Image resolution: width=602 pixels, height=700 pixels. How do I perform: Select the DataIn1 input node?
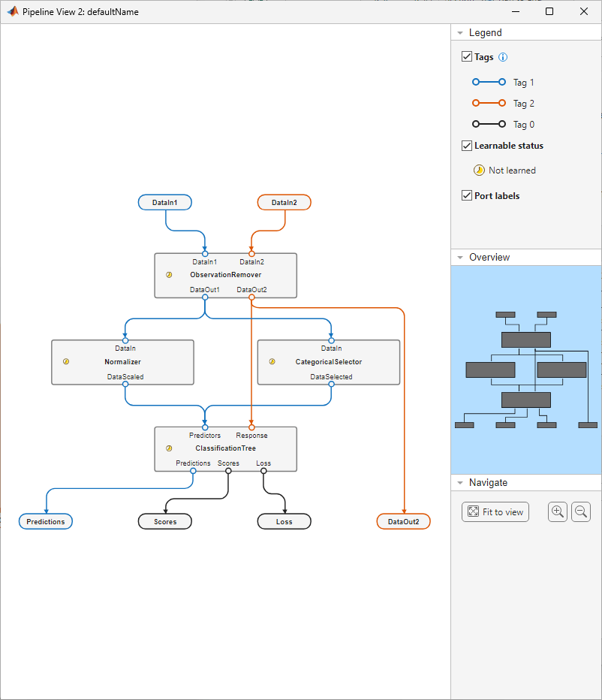click(x=164, y=202)
